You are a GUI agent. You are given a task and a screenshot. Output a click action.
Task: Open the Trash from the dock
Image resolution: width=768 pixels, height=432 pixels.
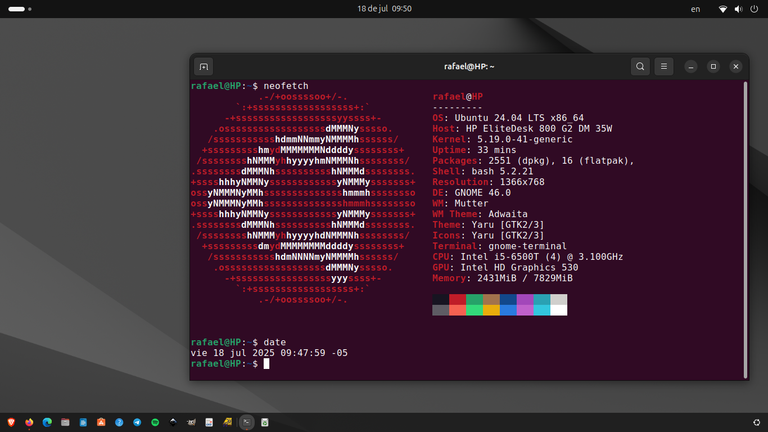click(264, 422)
